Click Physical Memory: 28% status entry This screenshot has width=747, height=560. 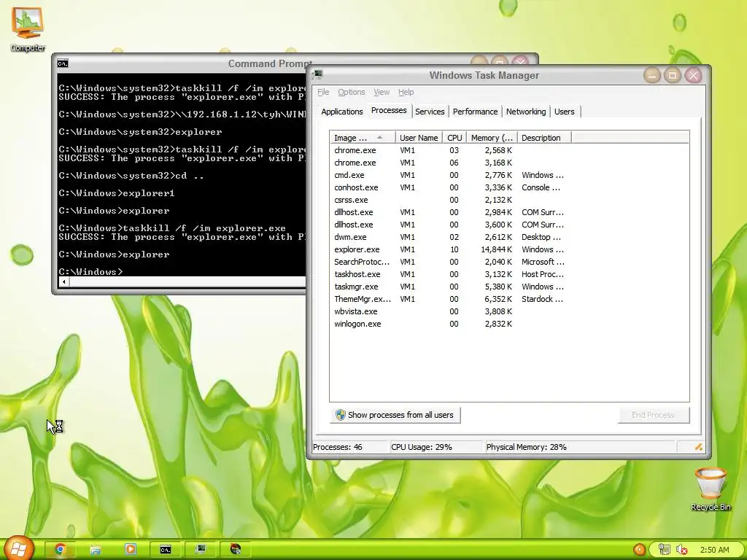click(580, 447)
